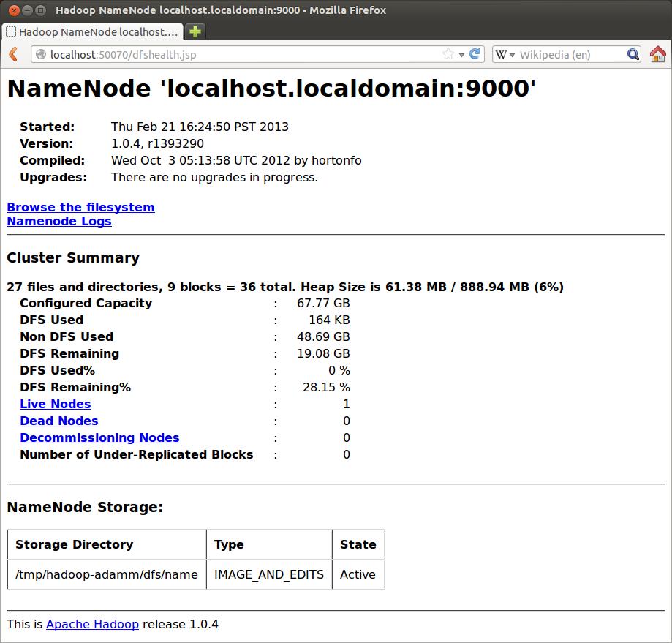Open the Namenode Logs link
The image size is (672, 643).
59,221
